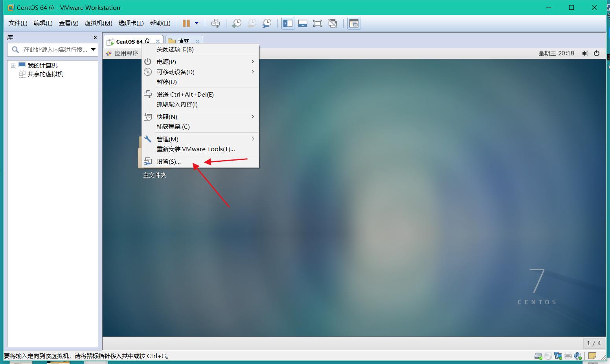Close the CentOS 64 位 tab

pyautogui.click(x=158, y=41)
